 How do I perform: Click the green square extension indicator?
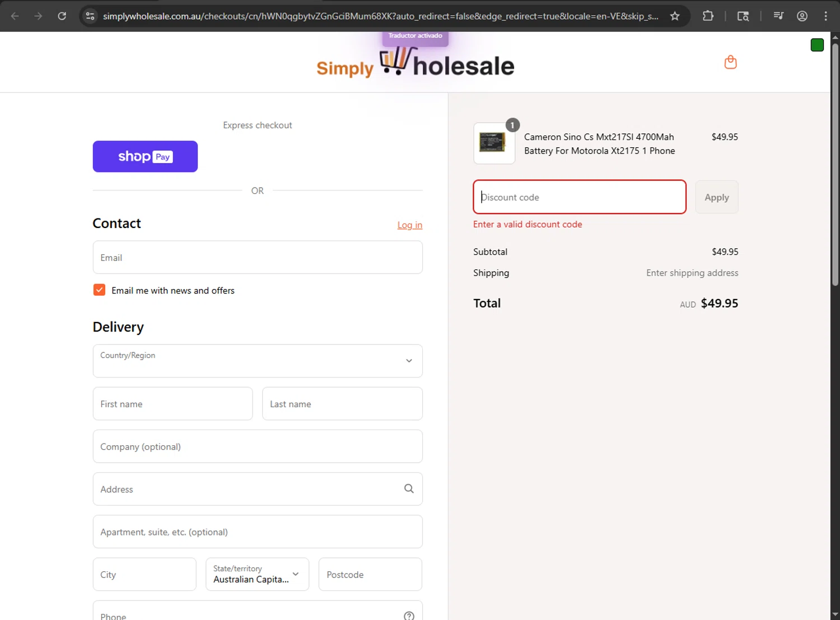coord(817,45)
